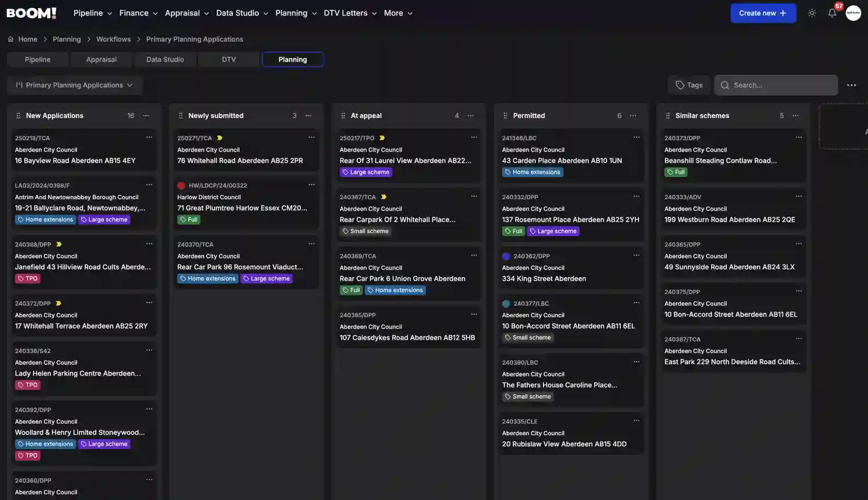Open options for card 240373/DPP
Viewport: 868px width, 500px height.
(x=799, y=137)
